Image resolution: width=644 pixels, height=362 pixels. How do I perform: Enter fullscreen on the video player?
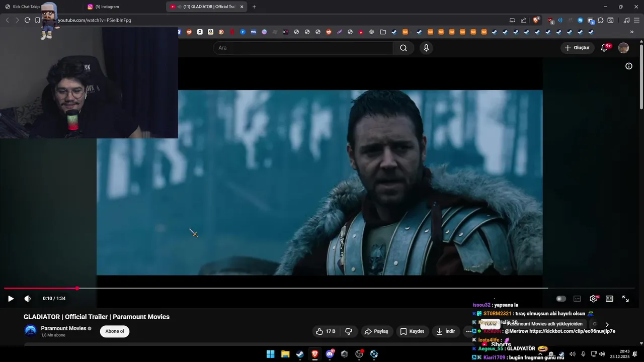[x=625, y=299]
